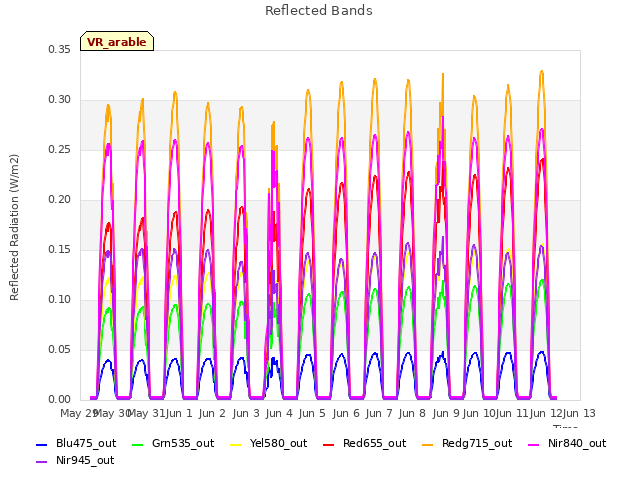Click the Jun 4 noisy orange spike

(x=274, y=122)
